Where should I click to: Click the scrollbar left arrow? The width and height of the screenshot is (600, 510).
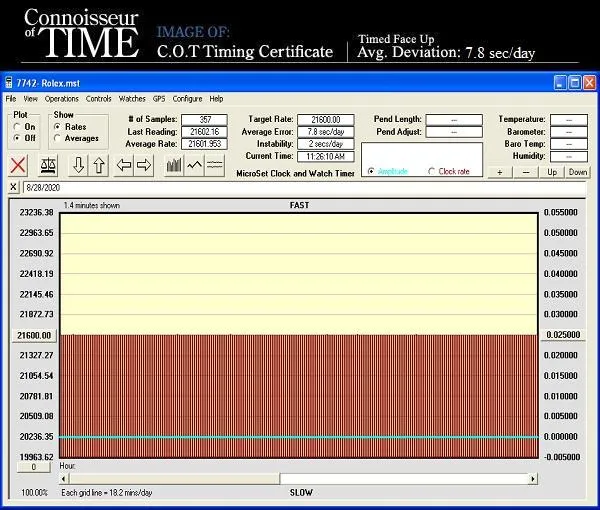click(x=64, y=478)
